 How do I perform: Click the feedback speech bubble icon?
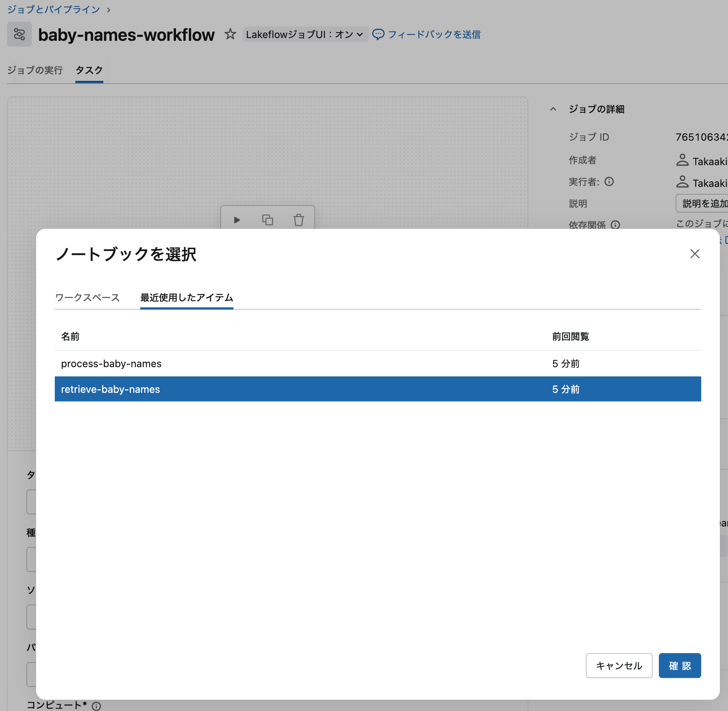coord(378,34)
